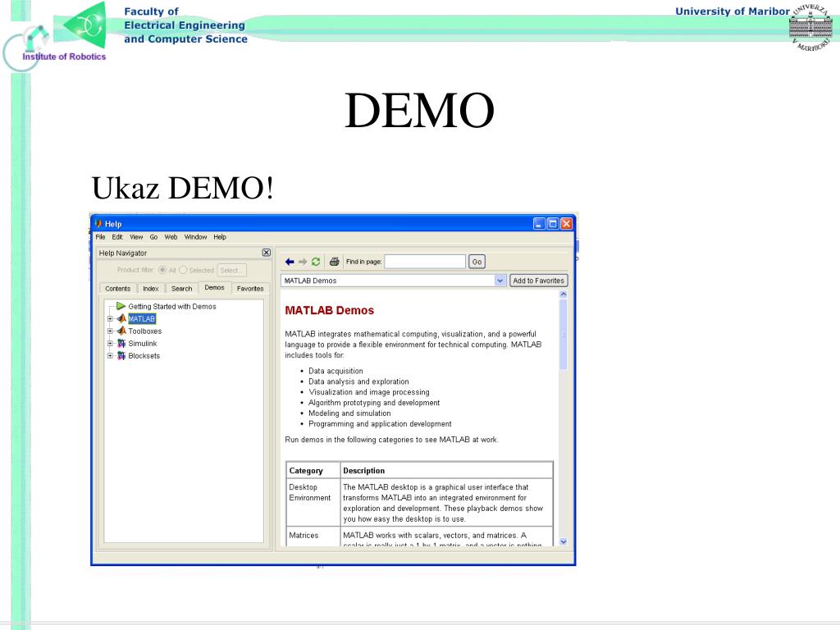Screen dimensions: 840x630
Task: Select the All product filter radio button
Action: tap(162, 270)
